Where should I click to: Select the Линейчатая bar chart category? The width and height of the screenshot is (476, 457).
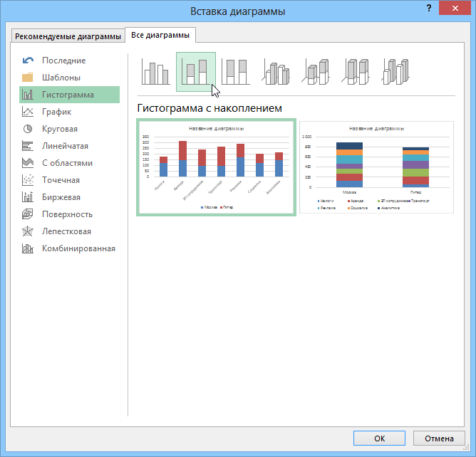(x=65, y=146)
